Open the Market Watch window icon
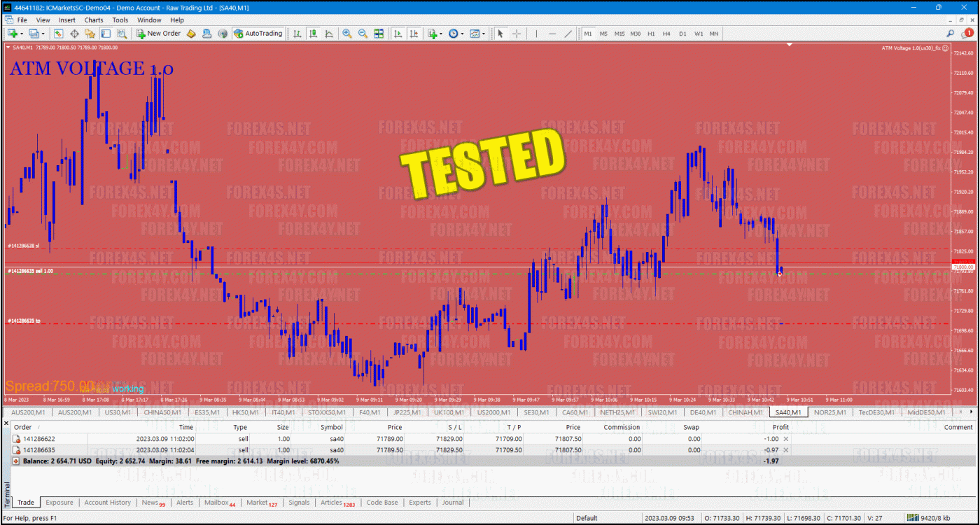This screenshot has height=525, width=980. [x=58, y=33]
